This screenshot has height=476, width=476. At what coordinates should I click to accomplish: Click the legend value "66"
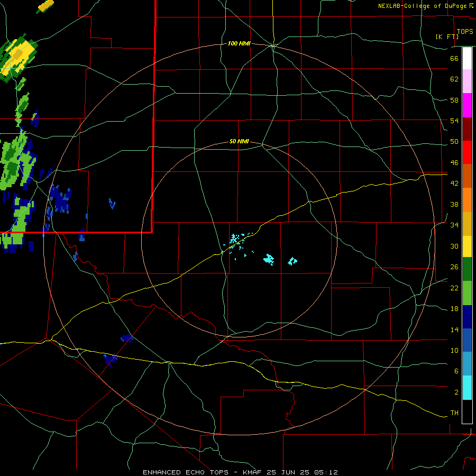point(454,58)
